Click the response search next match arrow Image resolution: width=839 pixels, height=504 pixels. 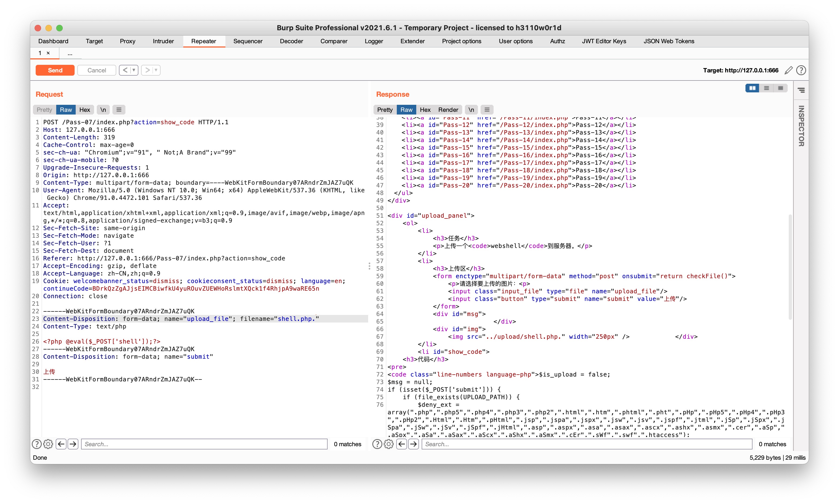[414, 444]
